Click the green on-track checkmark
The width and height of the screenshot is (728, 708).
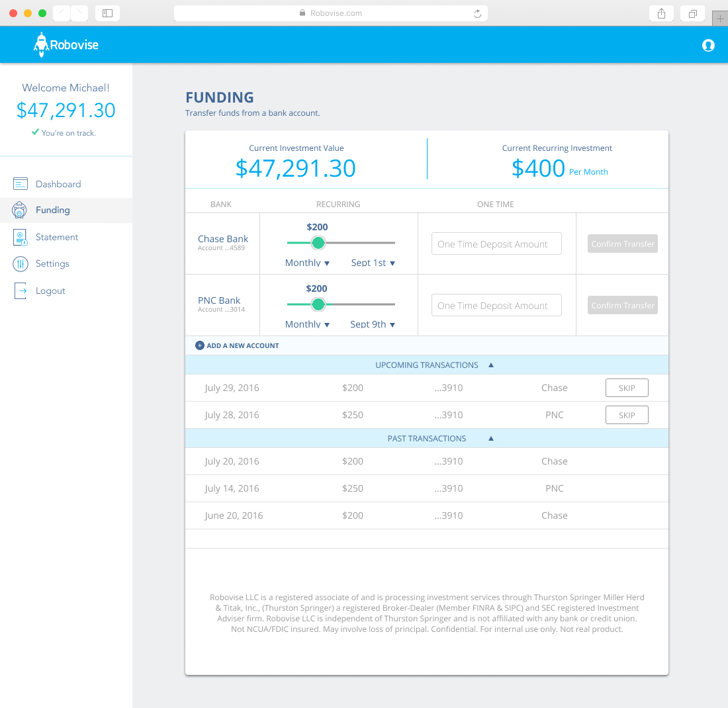35,132
